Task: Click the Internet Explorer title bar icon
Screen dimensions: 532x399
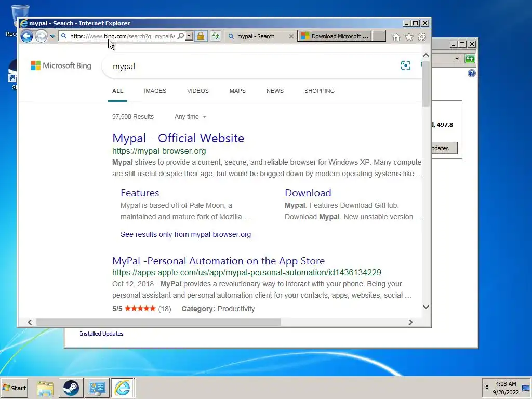Action: click(23, 23)
